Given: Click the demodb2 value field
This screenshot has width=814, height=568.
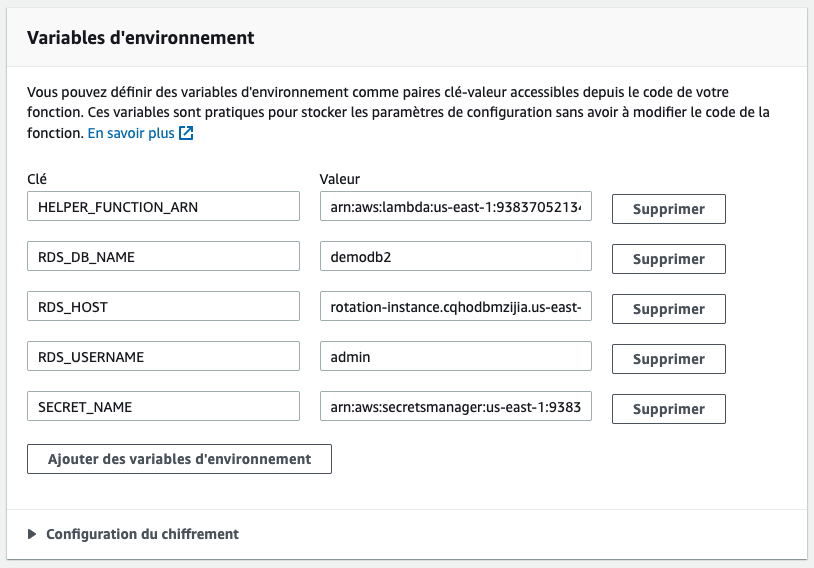Looking at the screenshot, I should coord(456,257).
